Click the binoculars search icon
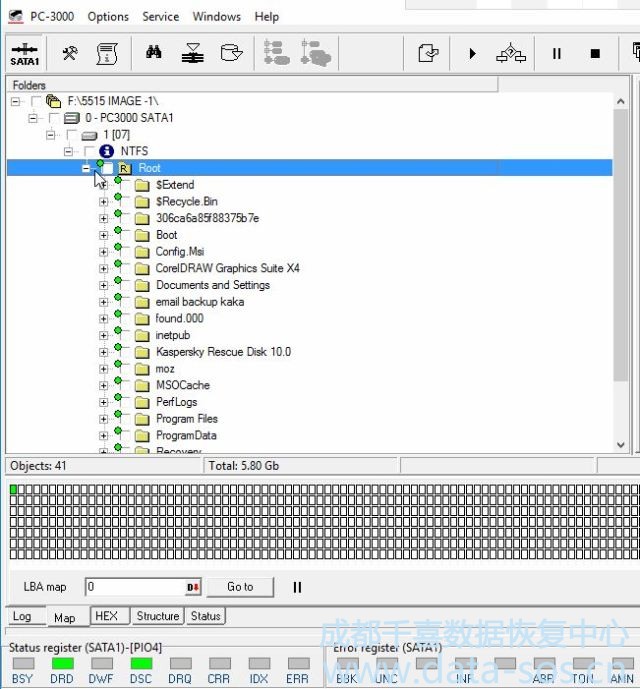This screenshot has height=689, width=640. pyautogui.click(x=154, y=54)
